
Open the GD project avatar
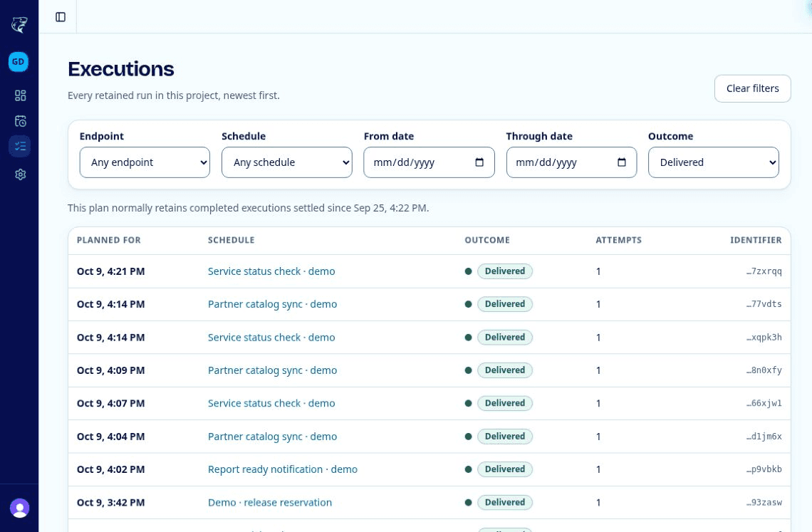(18, 62)
